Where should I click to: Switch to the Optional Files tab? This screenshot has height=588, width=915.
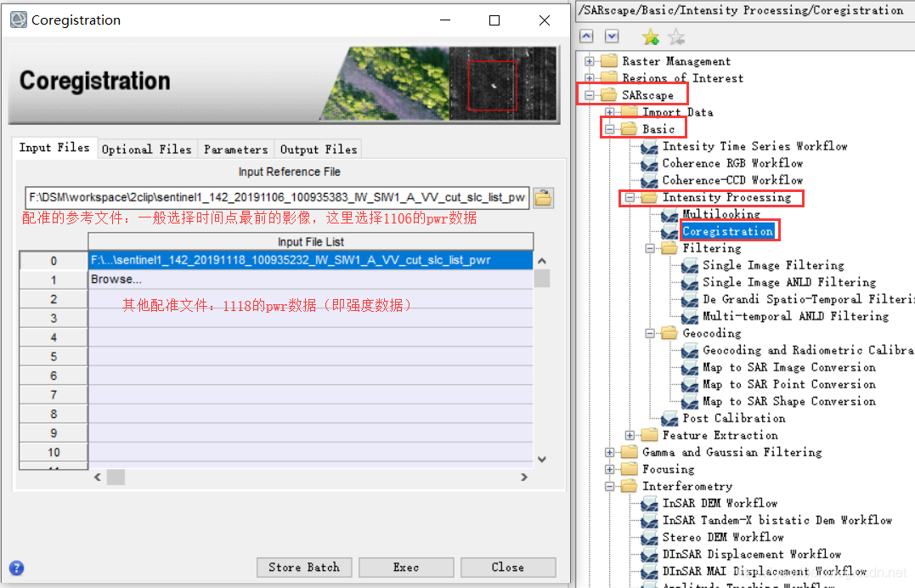(x=146, y=150)
